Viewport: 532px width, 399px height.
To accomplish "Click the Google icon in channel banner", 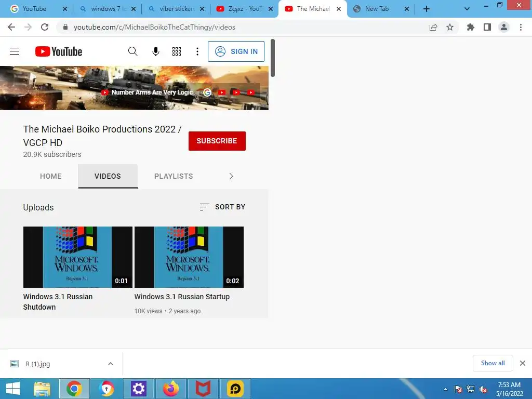I will click(207, 92).
